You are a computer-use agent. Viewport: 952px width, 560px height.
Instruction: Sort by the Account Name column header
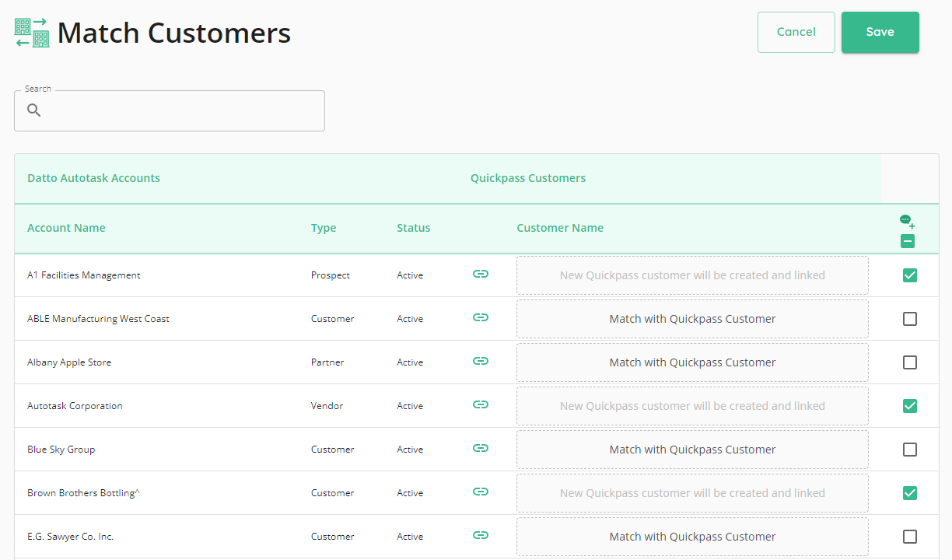[66, 228]
